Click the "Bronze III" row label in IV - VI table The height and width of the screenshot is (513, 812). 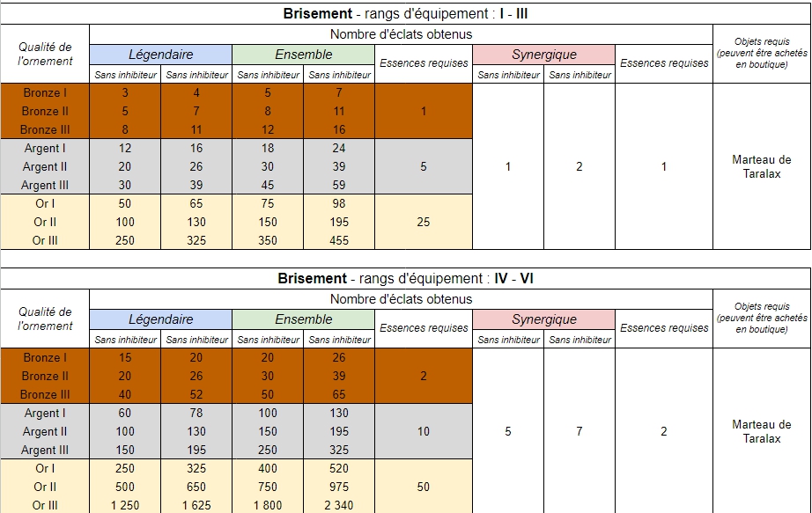coord(45,394)
